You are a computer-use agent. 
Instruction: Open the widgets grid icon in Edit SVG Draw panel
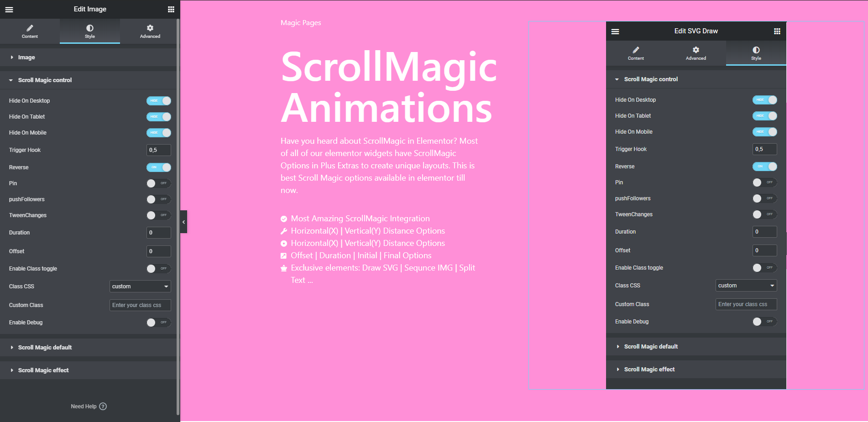tap(777, 31)
